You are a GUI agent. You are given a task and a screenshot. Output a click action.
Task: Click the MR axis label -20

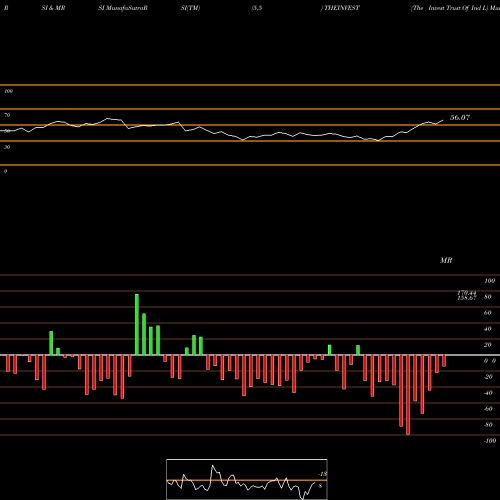[488, 377]
